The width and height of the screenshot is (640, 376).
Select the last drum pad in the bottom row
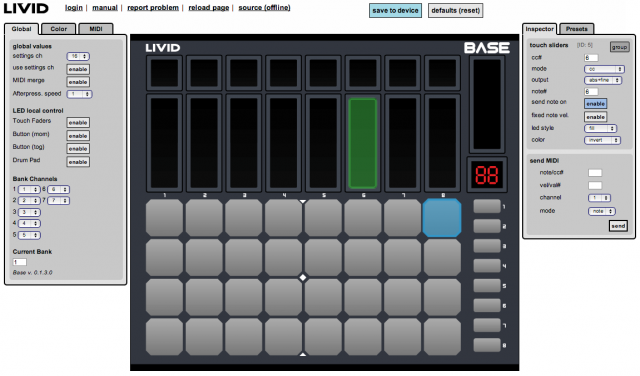(x=442, y=337)
